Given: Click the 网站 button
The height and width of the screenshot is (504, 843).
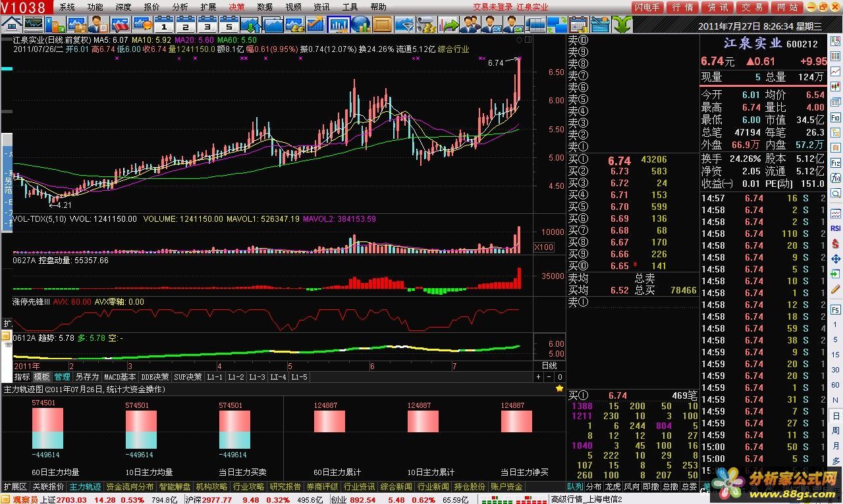Looking at the screenshot, I should (787, 7).
